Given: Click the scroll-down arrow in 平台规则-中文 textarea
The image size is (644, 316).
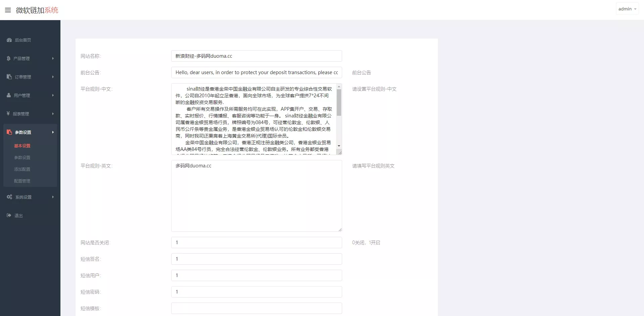Looking at the screenshot, I should pos(339,146).
